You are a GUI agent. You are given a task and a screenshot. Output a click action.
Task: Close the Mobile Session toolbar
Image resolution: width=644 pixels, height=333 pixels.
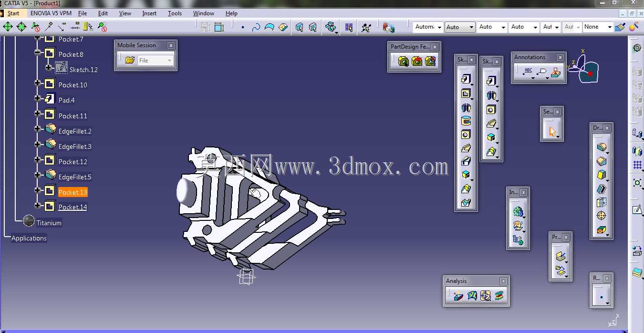pos(171,45)
